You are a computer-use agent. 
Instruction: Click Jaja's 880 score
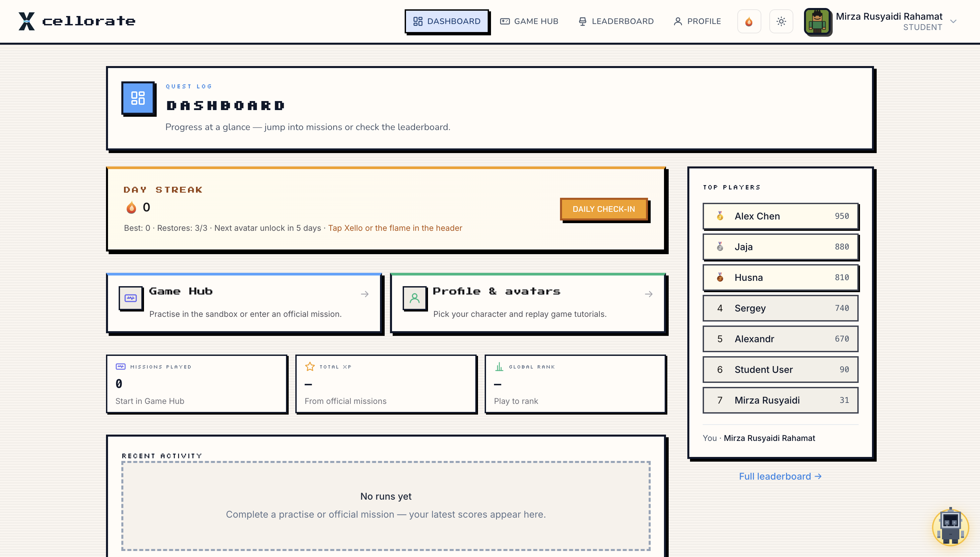[x=842, y=247]
